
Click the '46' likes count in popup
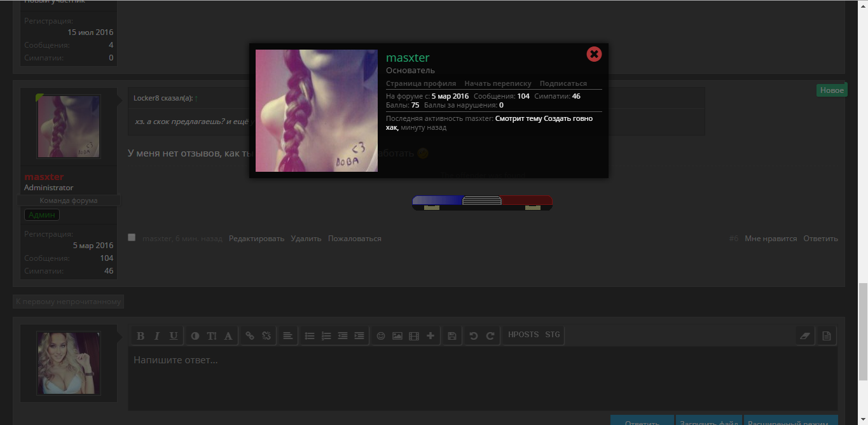[576, 96]
